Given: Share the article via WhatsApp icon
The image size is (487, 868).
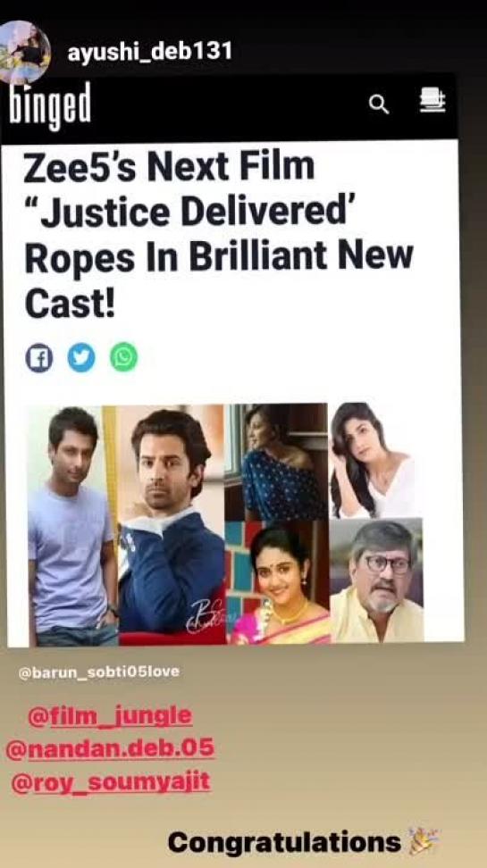Looking at the screenshot, I should (123, 357).
